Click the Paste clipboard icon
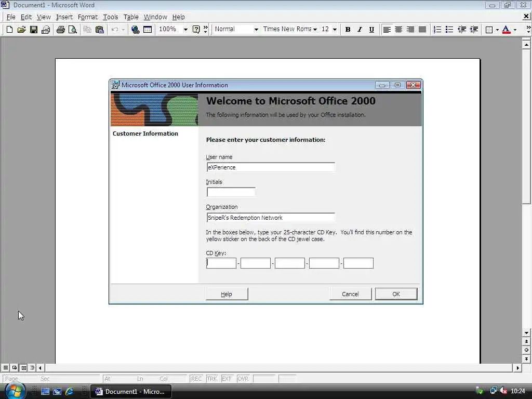 [x=99, y=30]
